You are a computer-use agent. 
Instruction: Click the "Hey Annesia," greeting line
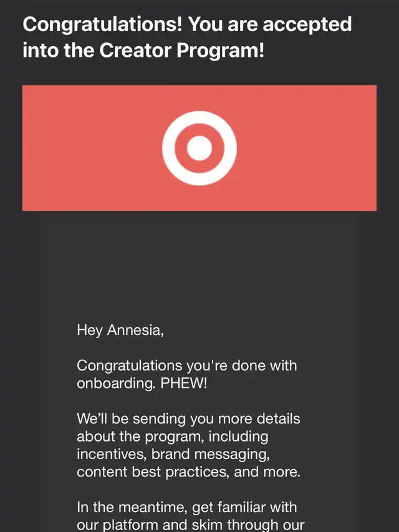(120, 330)
